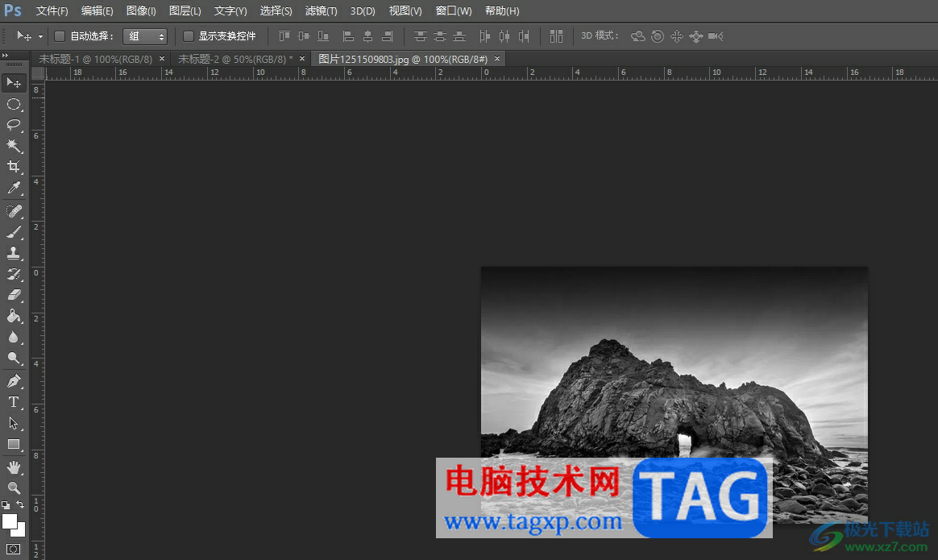
Task: Select the Zoom tool in toolbox
Action: click(14, 487)
